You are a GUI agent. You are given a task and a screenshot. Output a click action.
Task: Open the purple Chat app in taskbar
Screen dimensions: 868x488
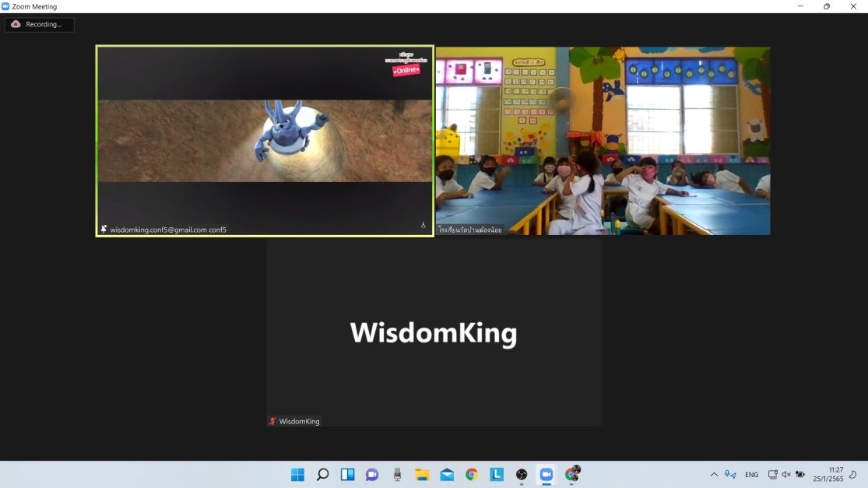tap(372, 474)
